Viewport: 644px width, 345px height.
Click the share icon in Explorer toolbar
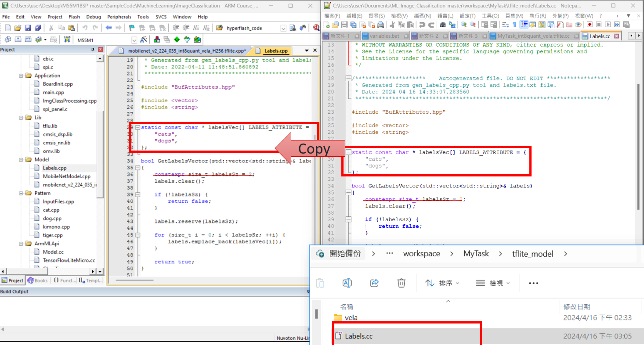tap(374, 283)
